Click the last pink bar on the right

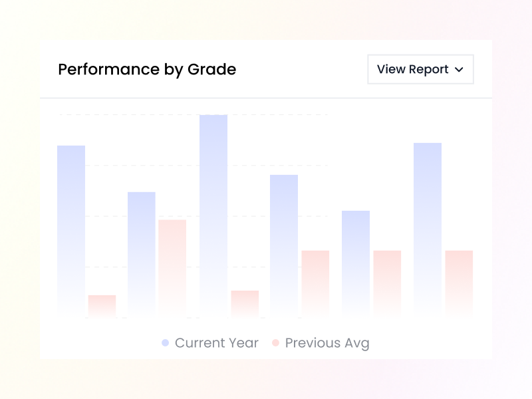pyautogui.click(x=459, y=282)
